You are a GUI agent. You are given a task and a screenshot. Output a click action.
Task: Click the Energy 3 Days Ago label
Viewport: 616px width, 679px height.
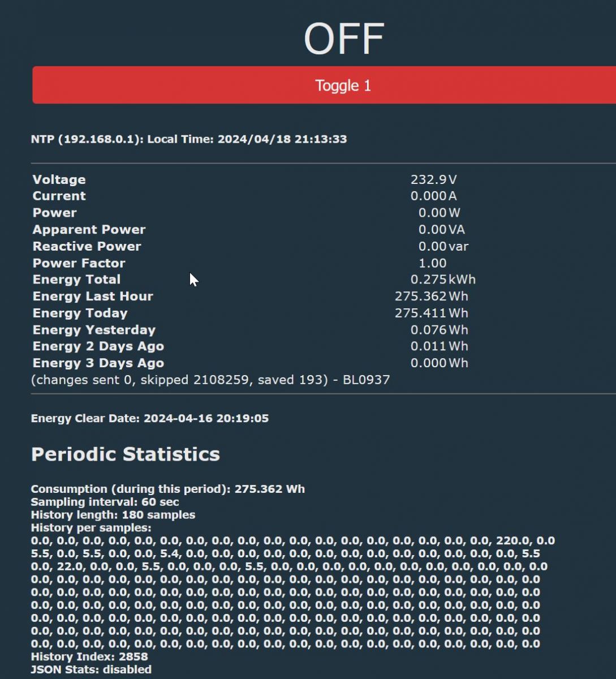tap(98, 363)
